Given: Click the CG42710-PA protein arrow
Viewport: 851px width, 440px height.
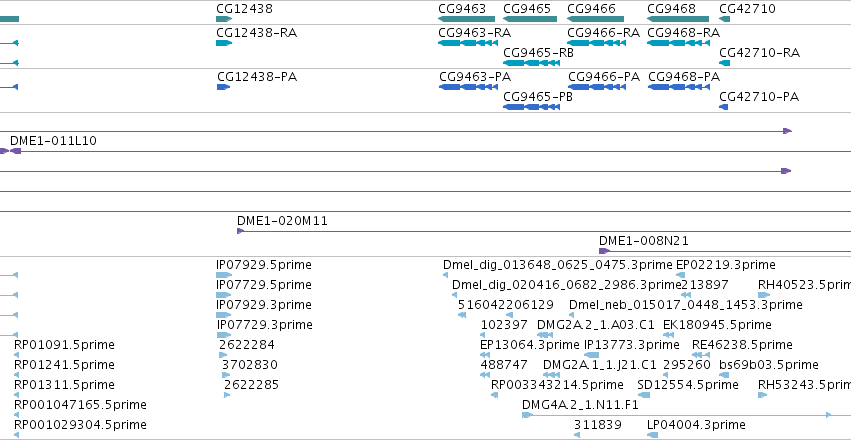Looking at the screenshot, I should 723,107.
